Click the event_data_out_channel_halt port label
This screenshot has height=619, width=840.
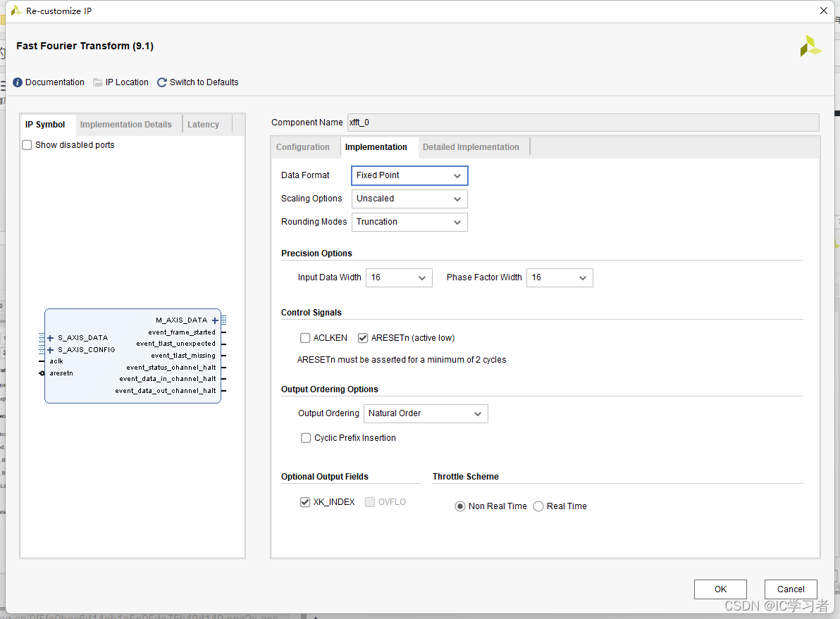(166, 391)
